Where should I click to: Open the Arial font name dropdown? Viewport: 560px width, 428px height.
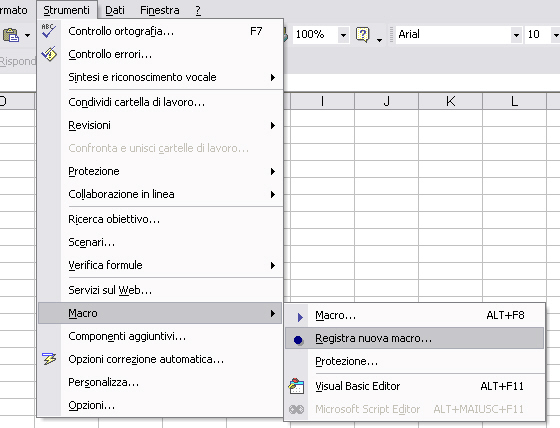[516, 35]
